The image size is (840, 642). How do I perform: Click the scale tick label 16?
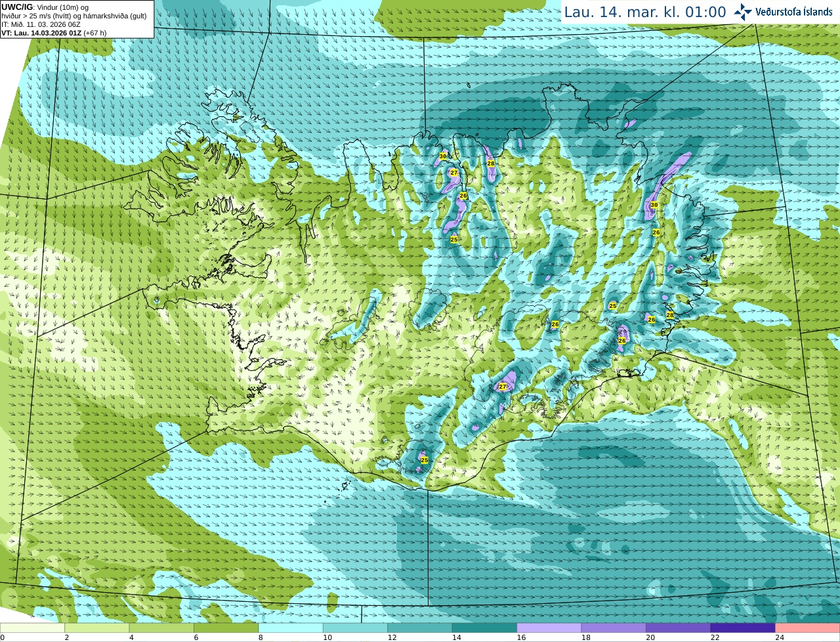[x=521, y=637]
